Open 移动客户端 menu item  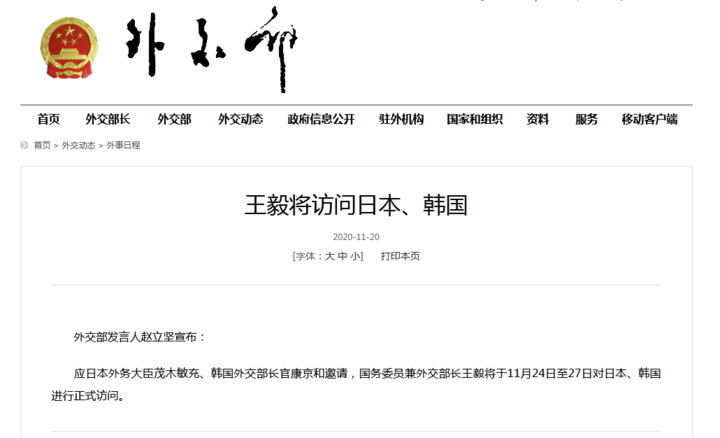click(650, 119)
